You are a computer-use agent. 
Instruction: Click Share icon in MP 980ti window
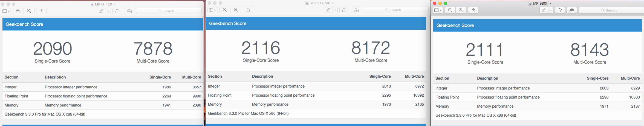point(473,10)
